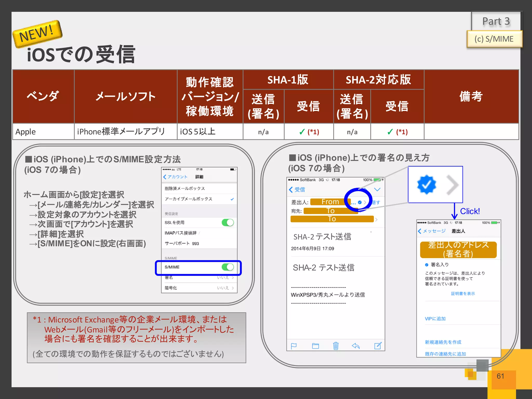Click the Part 3 tab label
This screenshot has height=399, width=532.
[496, 21]
